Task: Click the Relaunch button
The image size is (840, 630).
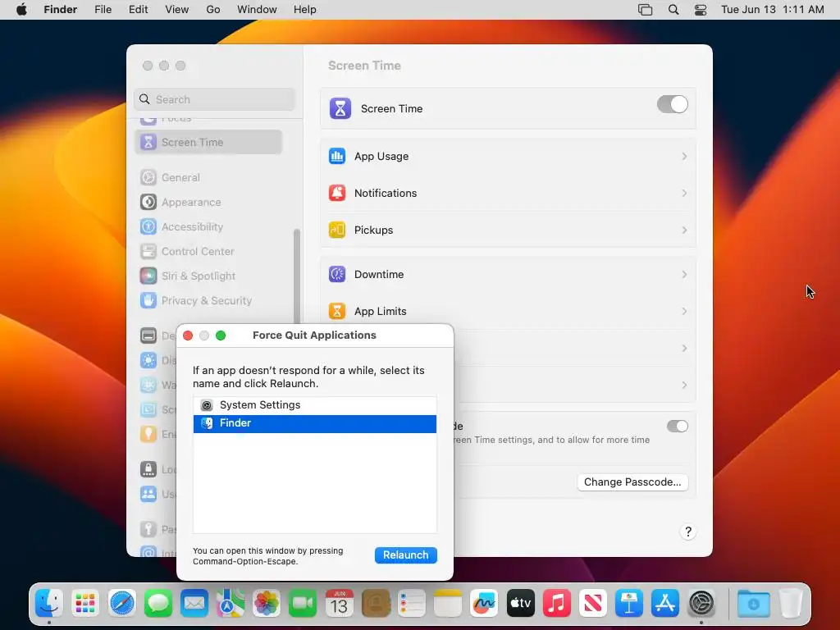Action: (x=405, y=555)
